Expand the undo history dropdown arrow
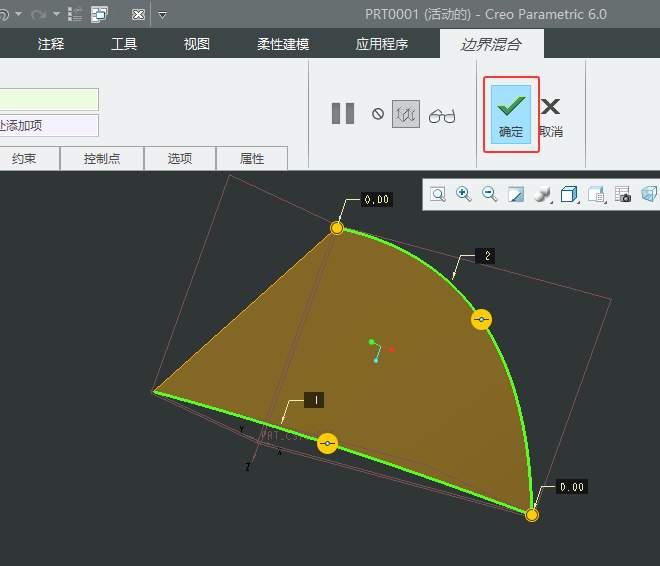 point(19,14)
